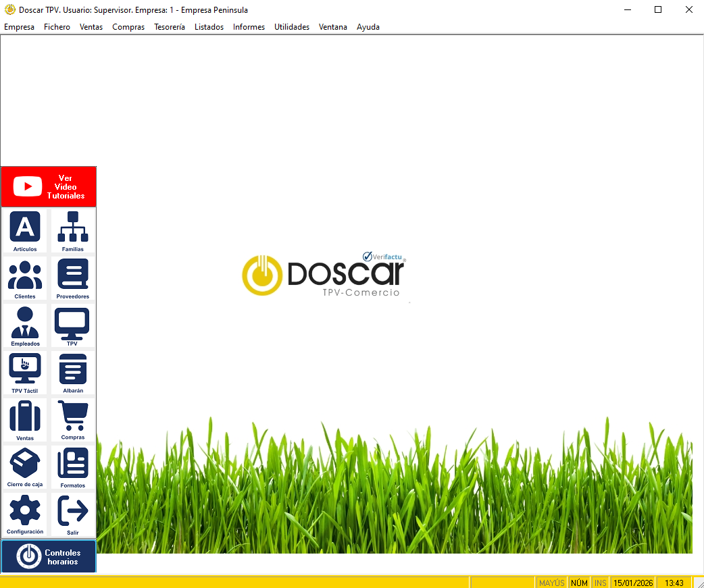704x588 pixels.
Task: Open the Formatos icon
Action: coord(73,464)
